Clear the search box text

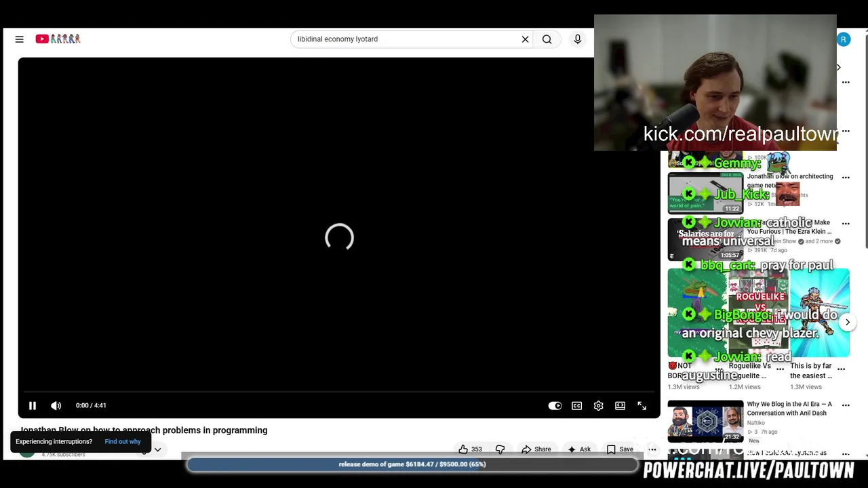pos(525,39)
